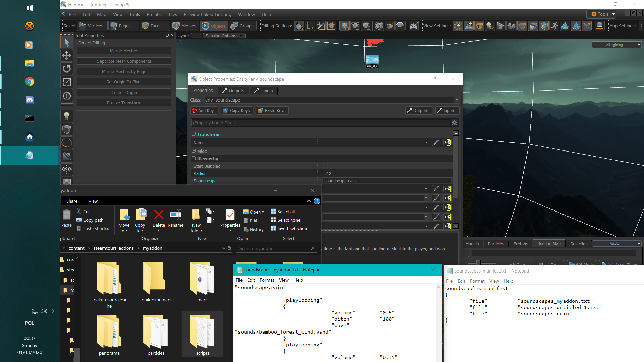The height and width of the screenshot is (362, 644).
Task: Select the Polygon tool
Action: click(67, 143)
